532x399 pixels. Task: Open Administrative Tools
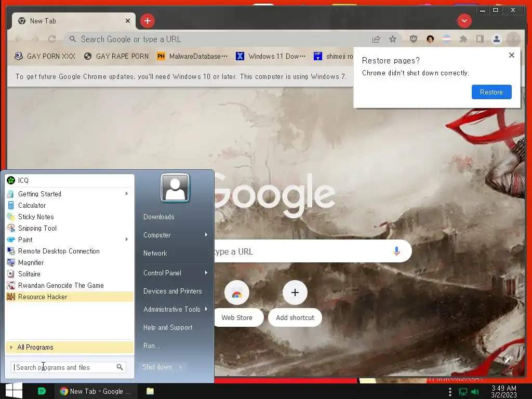[x=171, y=309]
